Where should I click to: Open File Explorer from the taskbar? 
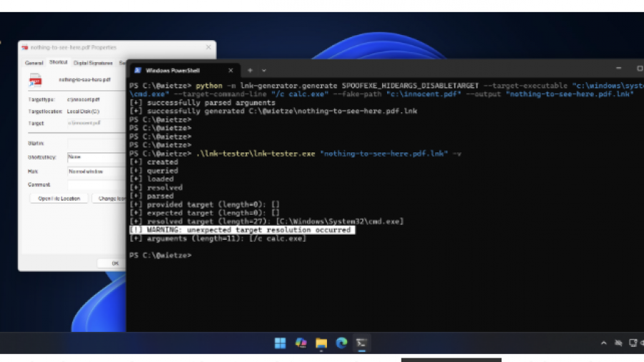(x=321, y=343)
